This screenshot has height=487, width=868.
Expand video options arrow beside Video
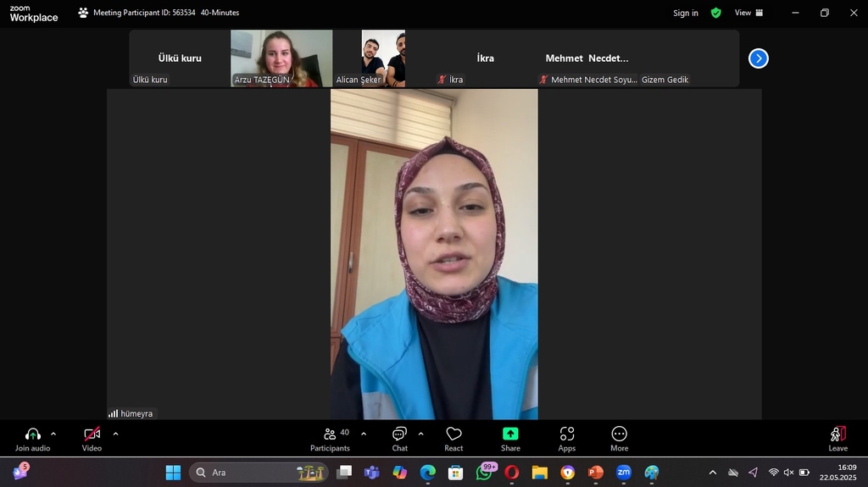(115, 434)
